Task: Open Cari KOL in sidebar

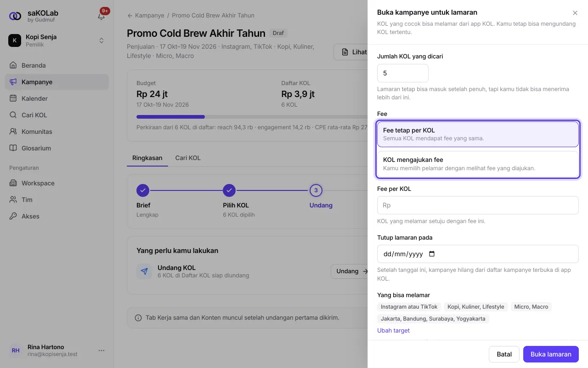Action: pos(57,115)
